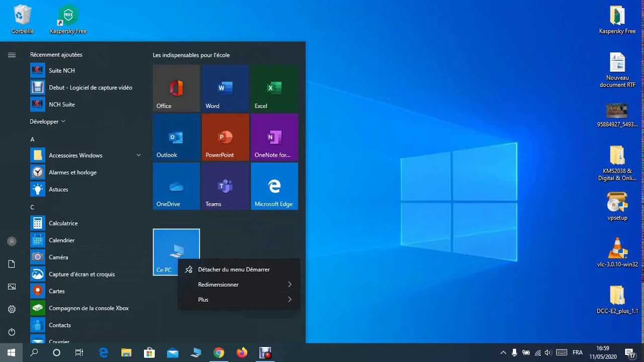This screenshot has width=644, height=362.
Task: Click the Start menu hamburger icon
Action: (x=12, y=55)
